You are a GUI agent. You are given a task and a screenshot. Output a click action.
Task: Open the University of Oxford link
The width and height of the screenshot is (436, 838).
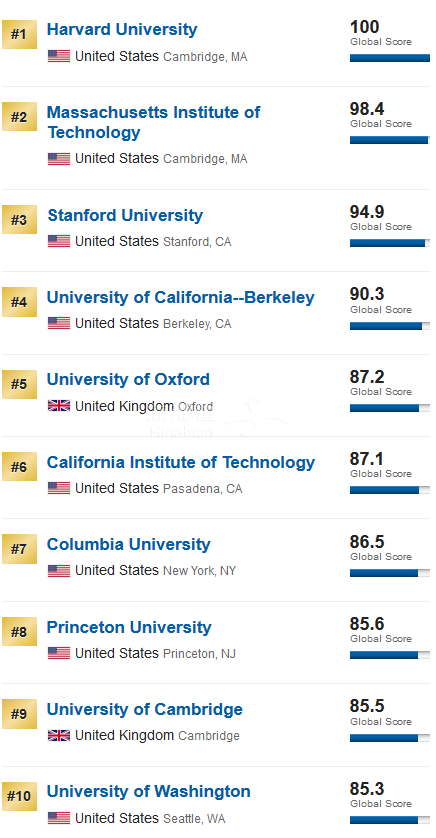pos(128,380)
